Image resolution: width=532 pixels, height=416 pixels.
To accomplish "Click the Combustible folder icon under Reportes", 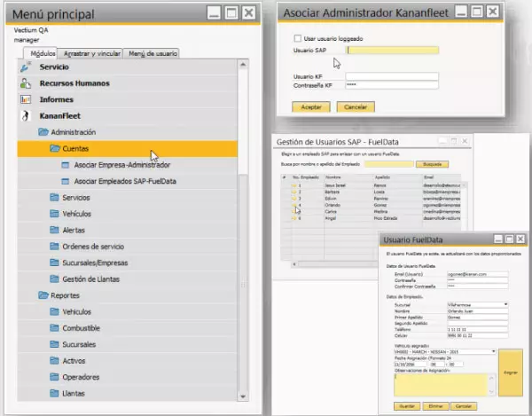I will (x=56, y=328).
